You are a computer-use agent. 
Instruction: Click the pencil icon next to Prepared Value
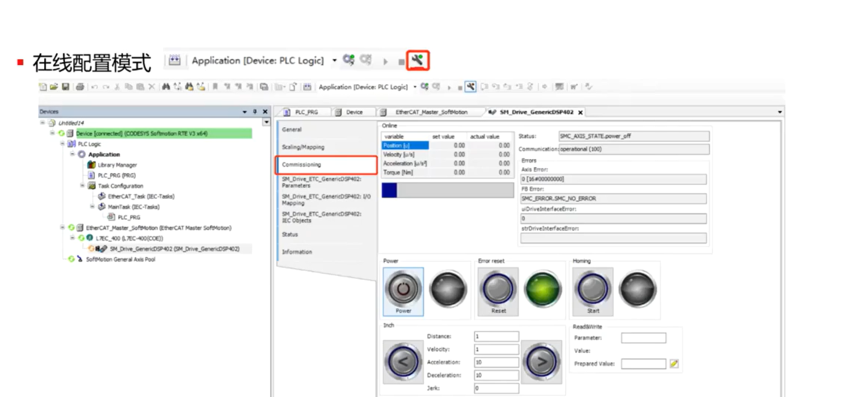[674, 364]
